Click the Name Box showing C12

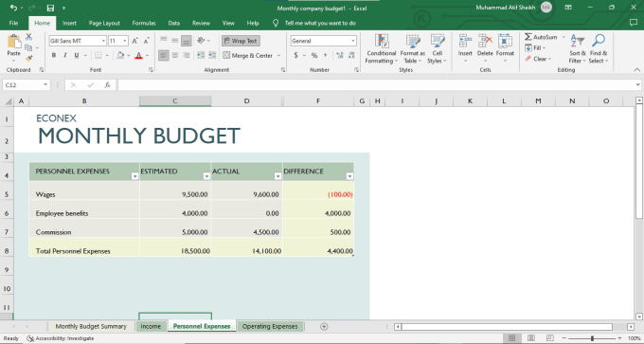pos(26,85)
